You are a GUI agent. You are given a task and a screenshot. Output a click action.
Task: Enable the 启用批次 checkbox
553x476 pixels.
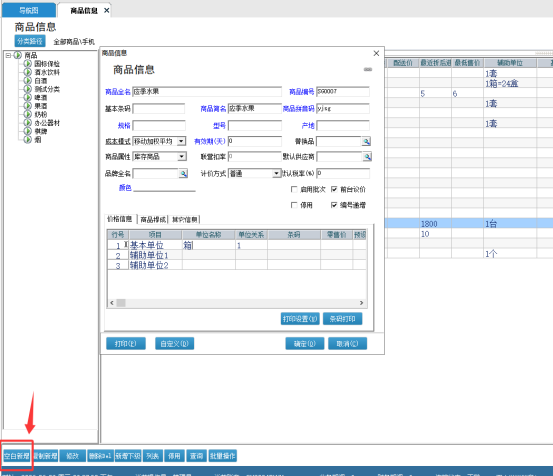click(294, 189)
